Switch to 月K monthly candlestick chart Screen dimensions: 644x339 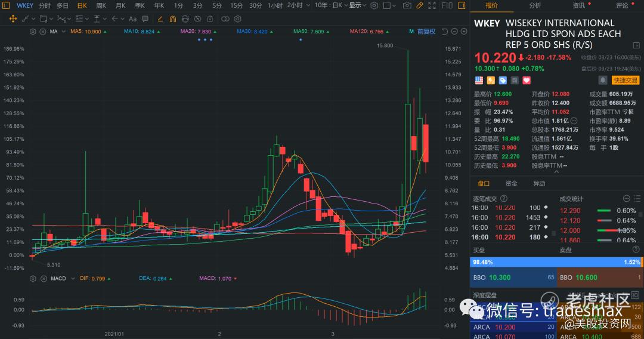120,5
